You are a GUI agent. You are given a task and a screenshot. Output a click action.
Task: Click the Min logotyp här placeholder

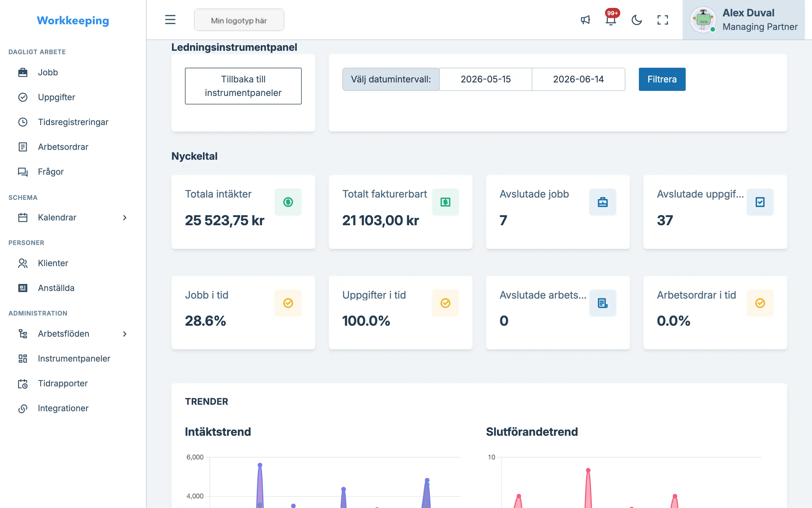click(239, 20)
